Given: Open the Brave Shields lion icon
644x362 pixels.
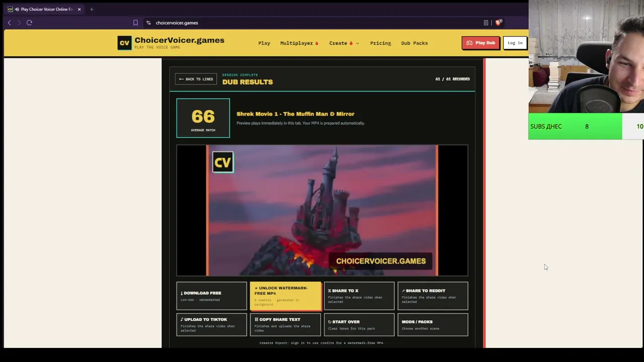Looking at the screenshot, I should point(498,23).
